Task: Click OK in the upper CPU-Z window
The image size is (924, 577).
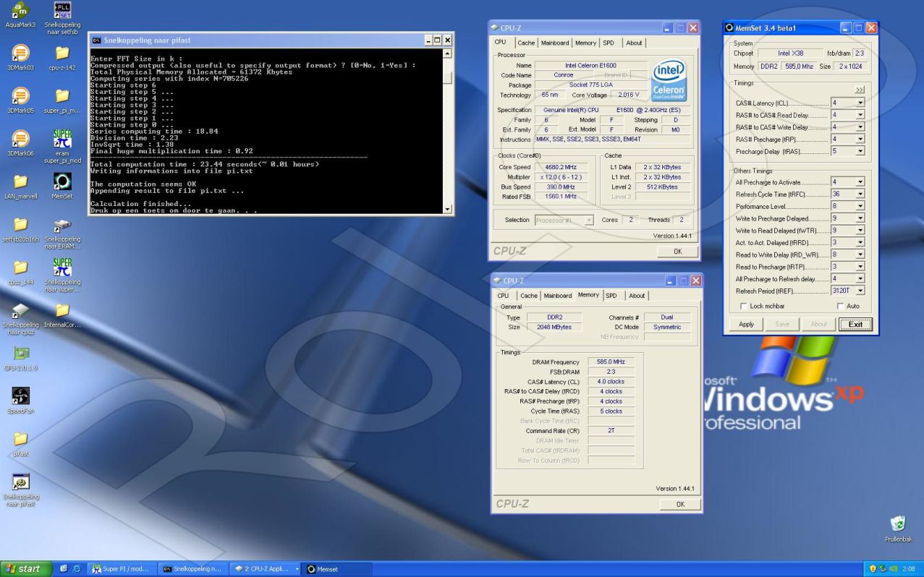Action: coord(677,252)
